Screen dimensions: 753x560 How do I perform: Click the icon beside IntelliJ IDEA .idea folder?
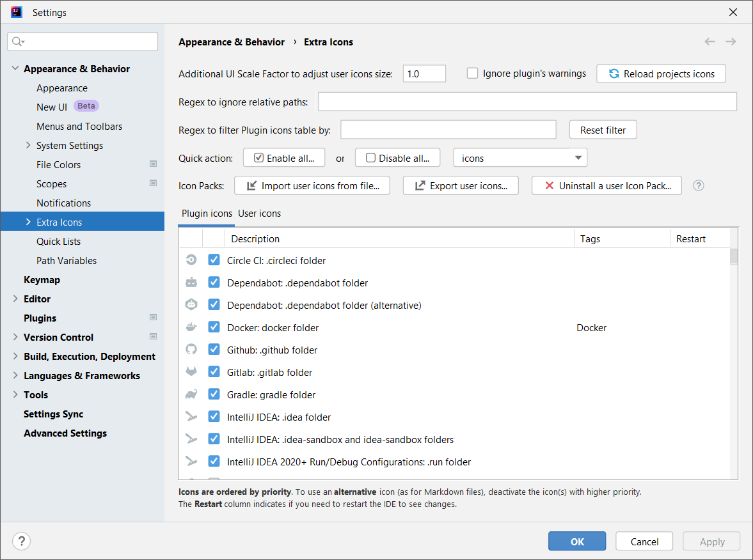[191, 417]
